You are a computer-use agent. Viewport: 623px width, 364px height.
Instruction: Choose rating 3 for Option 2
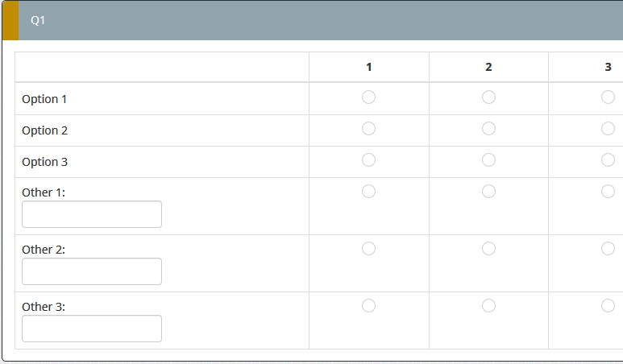coord(608,129)
